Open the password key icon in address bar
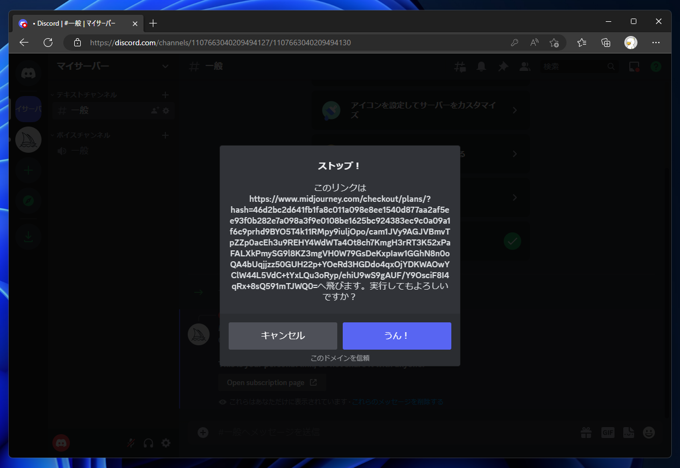 514,43
